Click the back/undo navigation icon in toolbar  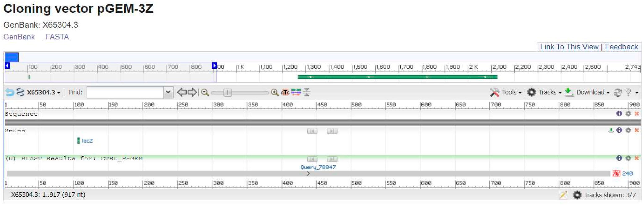(x=10, y=92)
